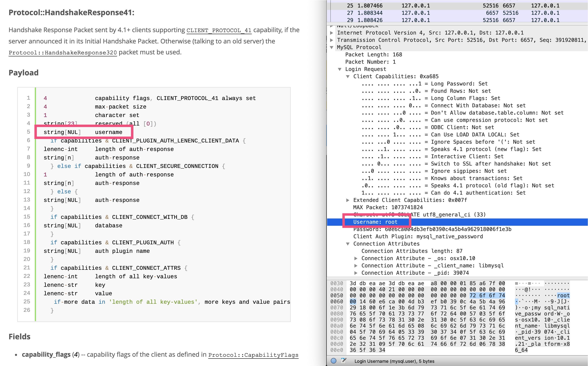This screenshot has width=588, height=366.
Task: Follow the Protocol::CapabilityFlags link
Action: (253, 355)
